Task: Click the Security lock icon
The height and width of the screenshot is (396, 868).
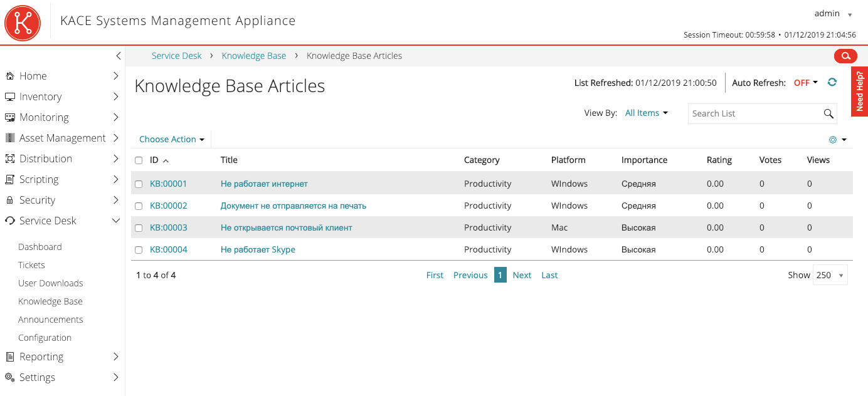Action: pos(10,200)
